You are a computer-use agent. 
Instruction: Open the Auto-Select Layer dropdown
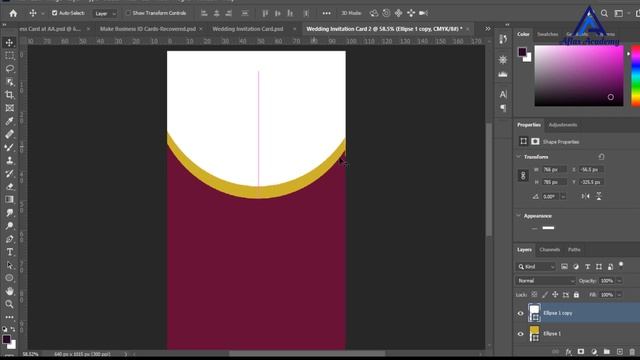[105, 13]
